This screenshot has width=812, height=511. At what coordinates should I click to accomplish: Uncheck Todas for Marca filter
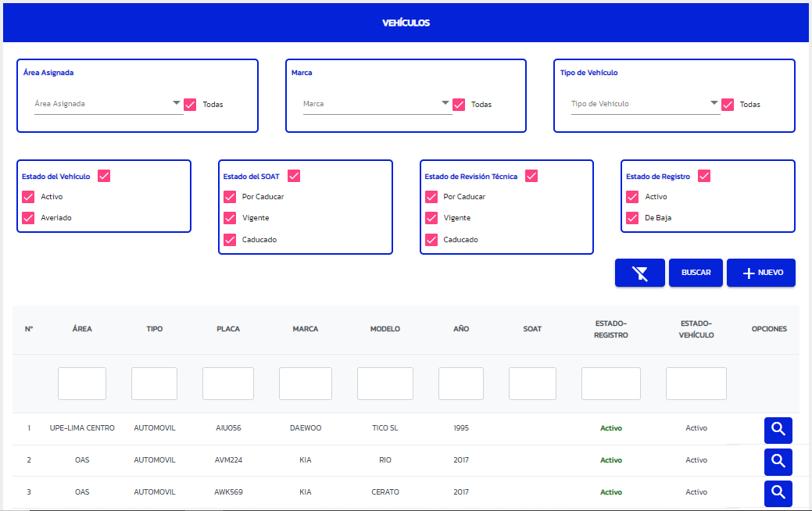[x=459, y=105]
